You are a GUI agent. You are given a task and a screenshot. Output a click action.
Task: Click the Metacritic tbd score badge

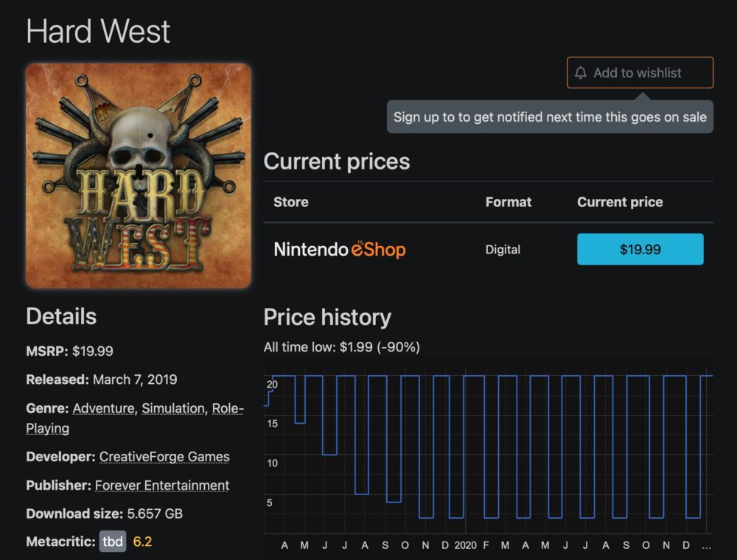[x=113, y=542]
